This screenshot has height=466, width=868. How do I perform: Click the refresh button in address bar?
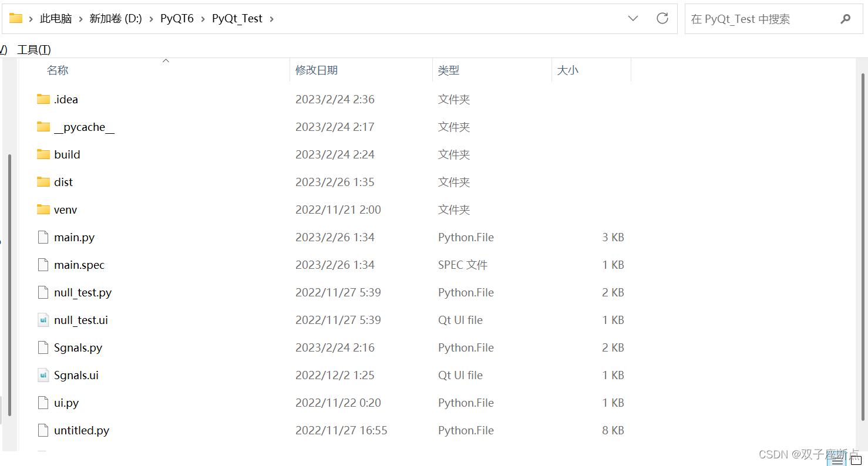662,18
